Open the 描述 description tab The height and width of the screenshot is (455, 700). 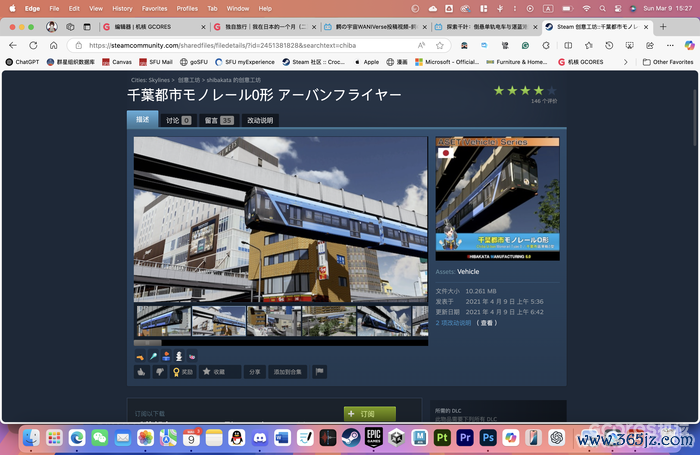(142, 119)
